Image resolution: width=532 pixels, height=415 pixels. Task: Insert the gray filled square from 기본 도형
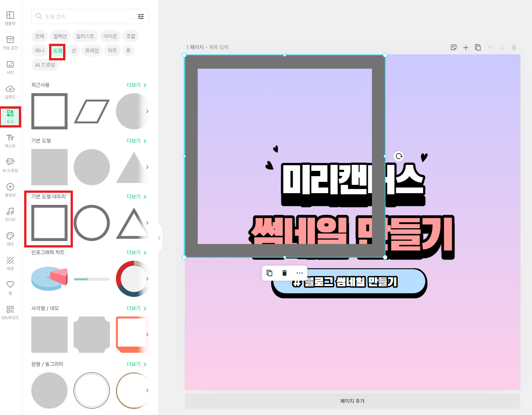(x=49, y=167)
